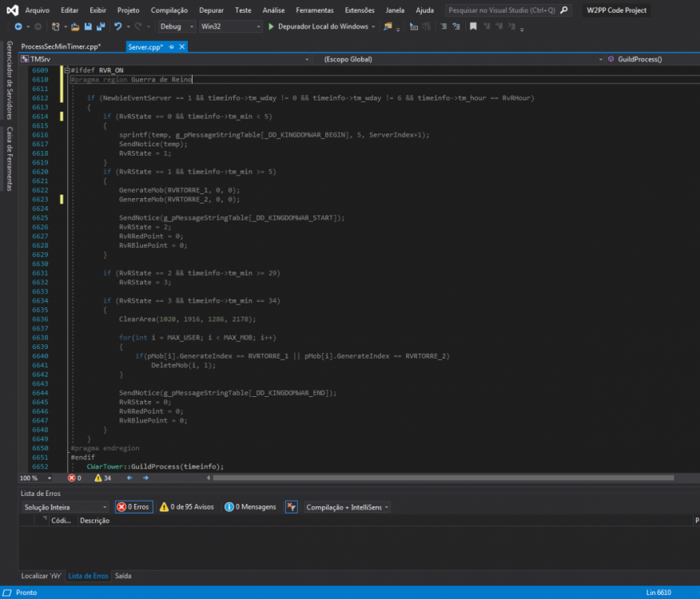Sort by the Códi... column header
The image size is (700, 599).
(x=61, y=521)
